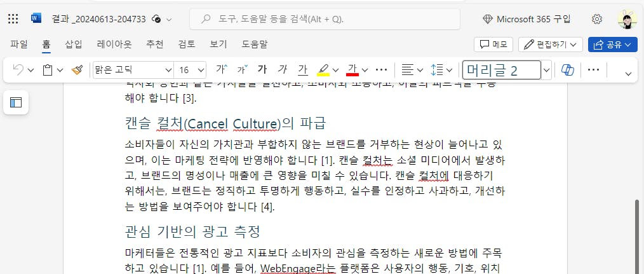
Task: Click the undo arrow icon
Action: coord(18,70)
